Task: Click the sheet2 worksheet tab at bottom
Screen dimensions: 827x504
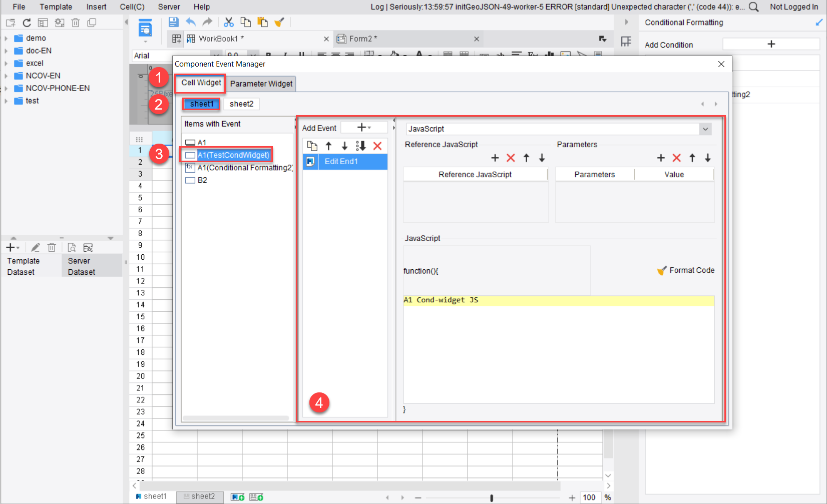Action: 199,496
